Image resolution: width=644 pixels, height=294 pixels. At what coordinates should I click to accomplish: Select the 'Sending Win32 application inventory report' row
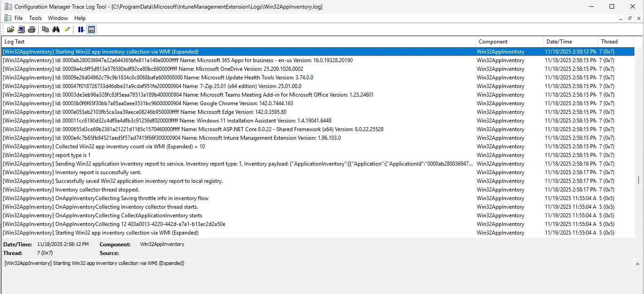[x=318, y=164]
